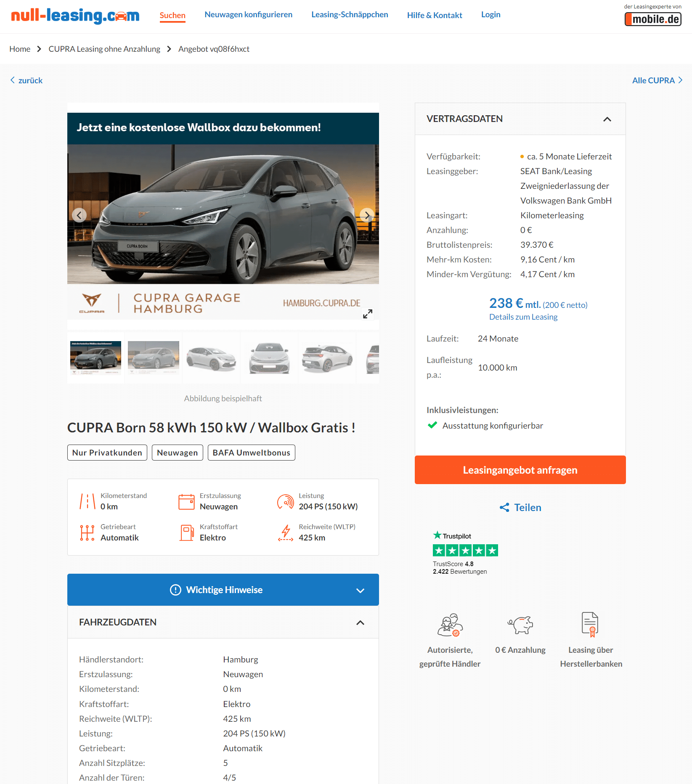Click the zurück link
Image resolution: width=692 pixels, height=784 pixels.
(30, 80)
